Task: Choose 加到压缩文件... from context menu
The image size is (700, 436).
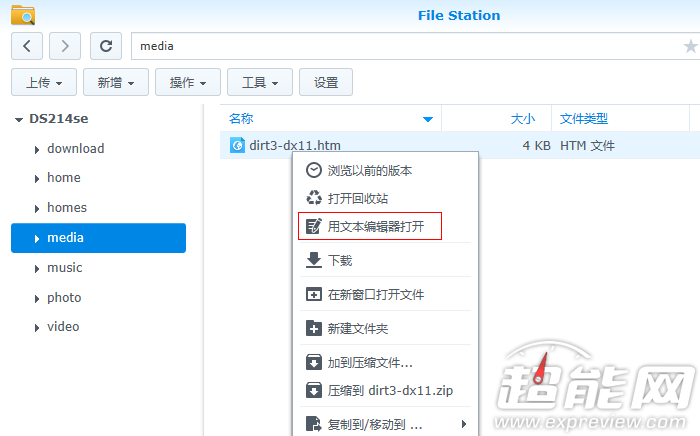Action: [386, 362]
